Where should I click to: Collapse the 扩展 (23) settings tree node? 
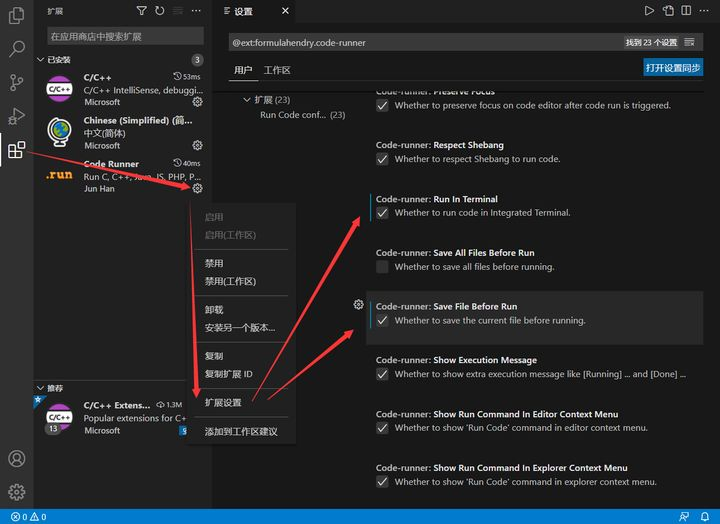(x=247, y=100)
